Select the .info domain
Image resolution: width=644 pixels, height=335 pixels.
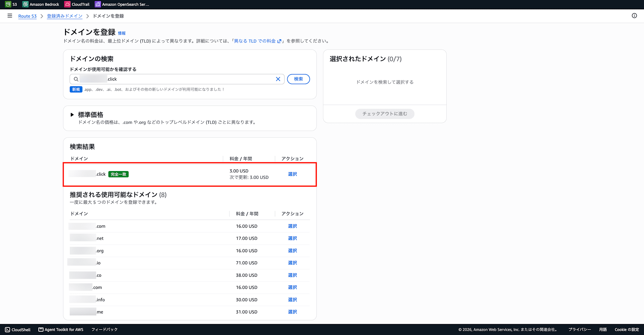point(292,300)
